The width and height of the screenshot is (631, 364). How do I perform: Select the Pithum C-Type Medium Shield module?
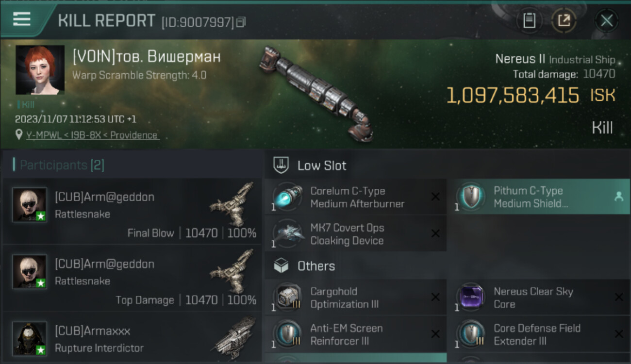(528, 197)
